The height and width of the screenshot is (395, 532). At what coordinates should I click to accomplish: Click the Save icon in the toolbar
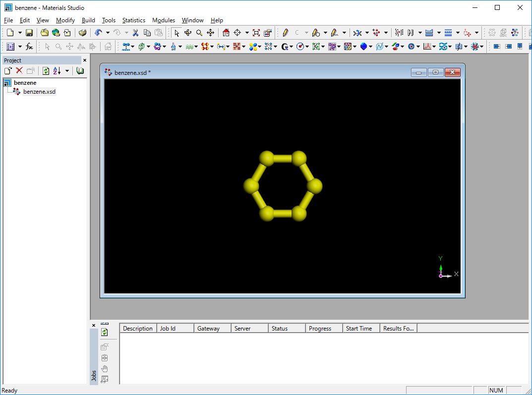tap(29, 33)
